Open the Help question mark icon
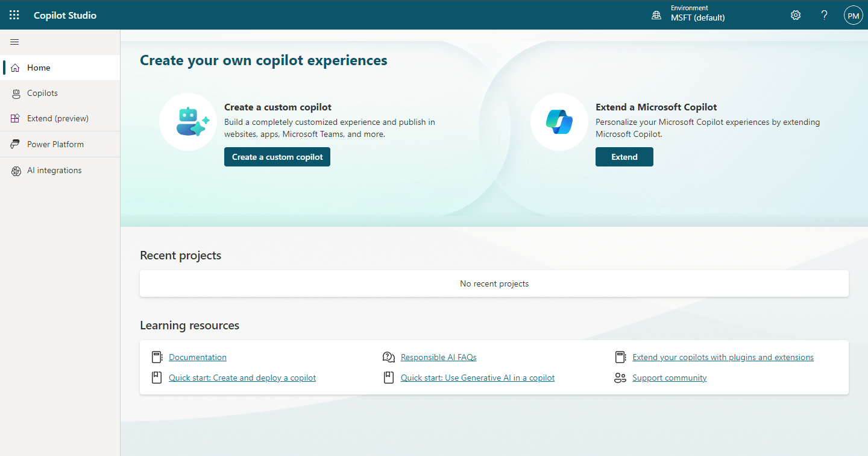Screen dimensions: 868x456 825,15
